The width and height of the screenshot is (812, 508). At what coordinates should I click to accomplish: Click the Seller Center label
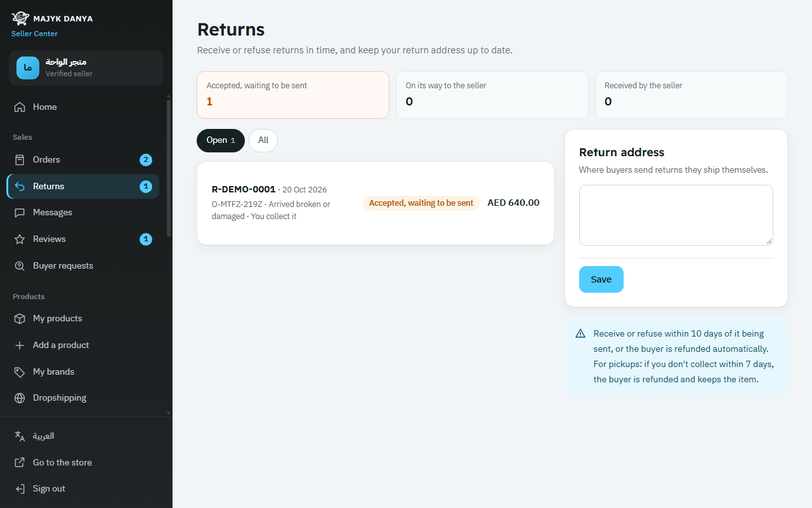coord(34,34)
